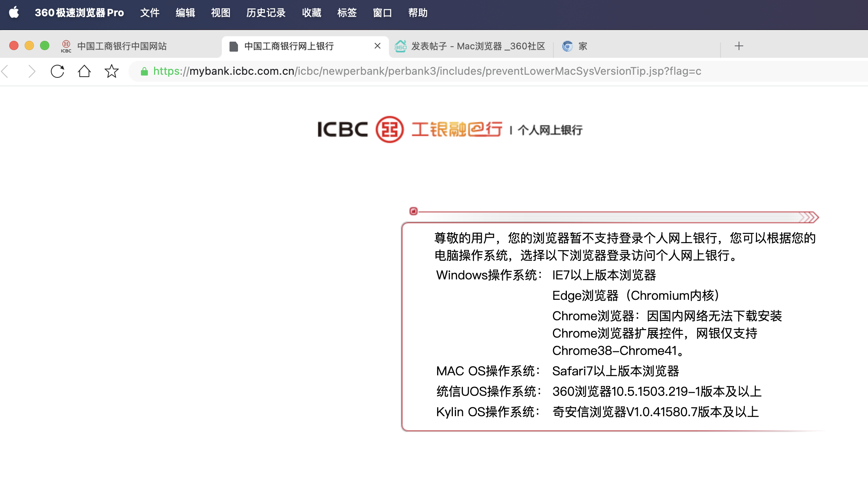Click the red ICBC circular emblem

[x=390, y=129]
